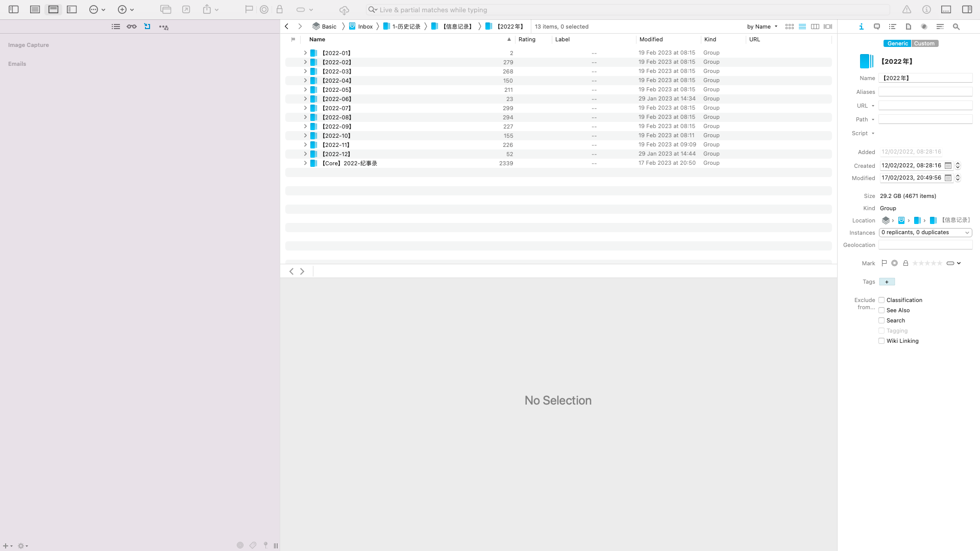The width and height of the screenshot is (980, 551).
Task: Select the Generic info tab
Action: point(897,43)
